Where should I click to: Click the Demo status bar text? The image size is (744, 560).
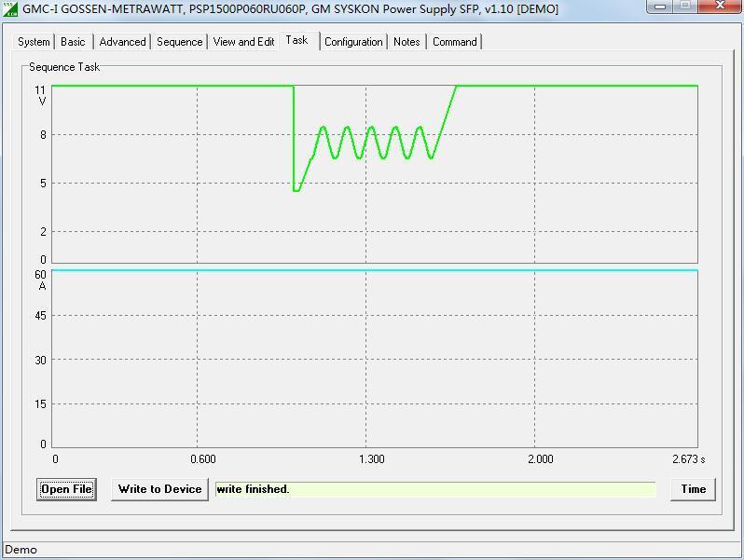[21, 550]
